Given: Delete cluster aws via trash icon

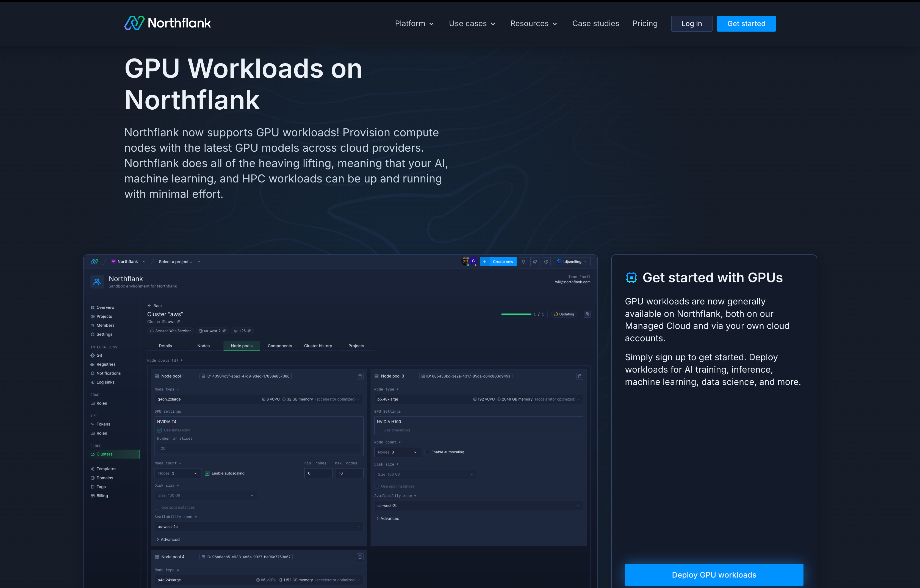Looking at the screenshot, I should tap(587, 314).
